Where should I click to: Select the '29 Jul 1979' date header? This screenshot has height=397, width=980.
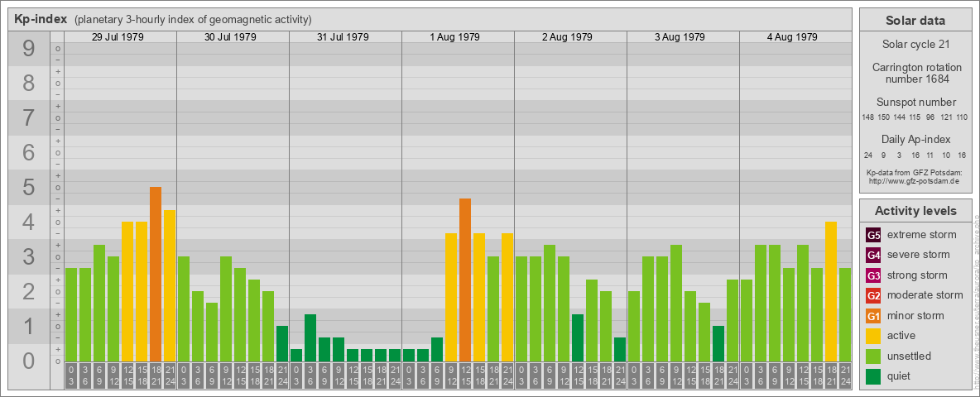point(118,37)
